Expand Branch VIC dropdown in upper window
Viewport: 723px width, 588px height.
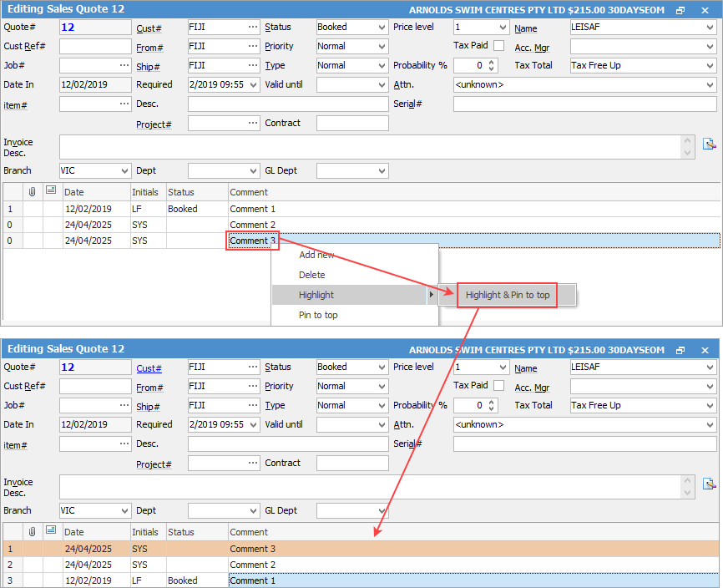[x=124, y=170]
